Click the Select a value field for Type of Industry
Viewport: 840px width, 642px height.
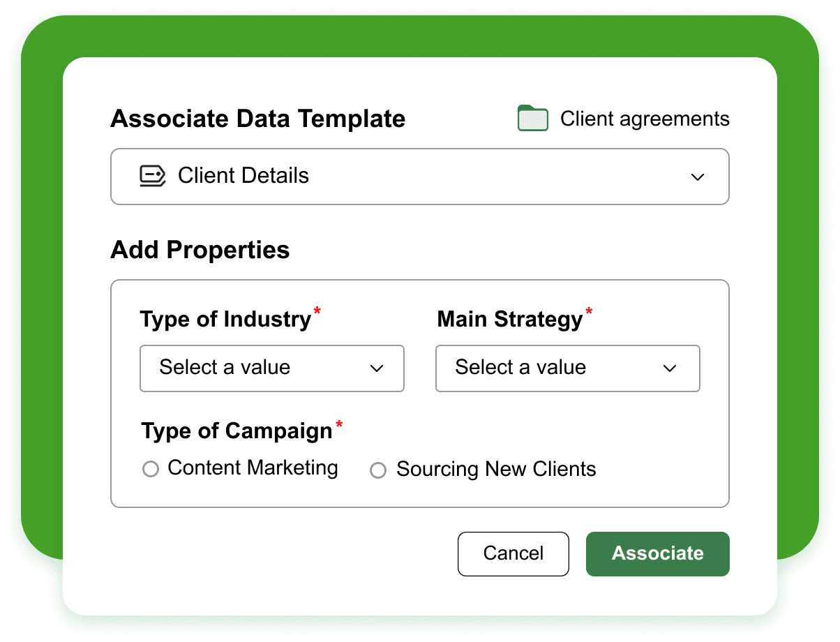tap(272, 368)
